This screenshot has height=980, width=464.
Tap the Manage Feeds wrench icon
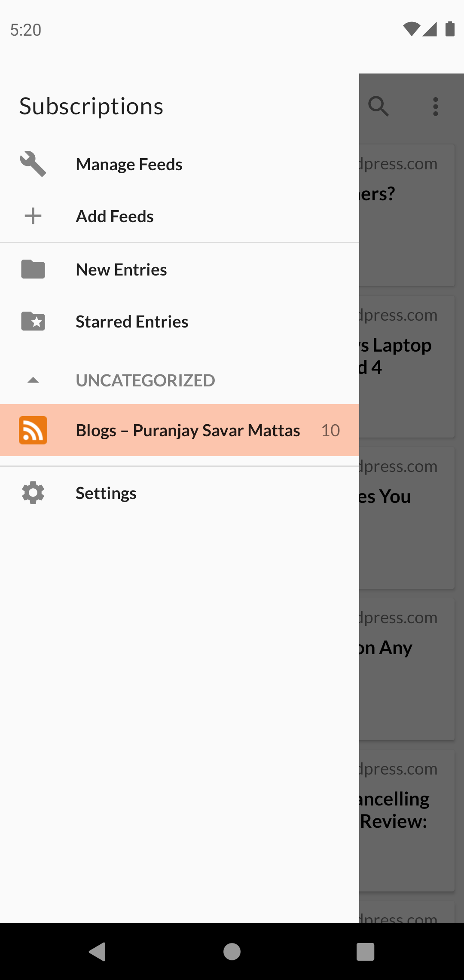click(33, 164)
